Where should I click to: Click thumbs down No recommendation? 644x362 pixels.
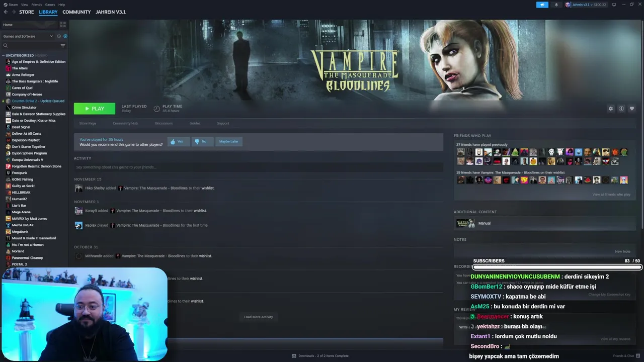click(x=202, y=142)
